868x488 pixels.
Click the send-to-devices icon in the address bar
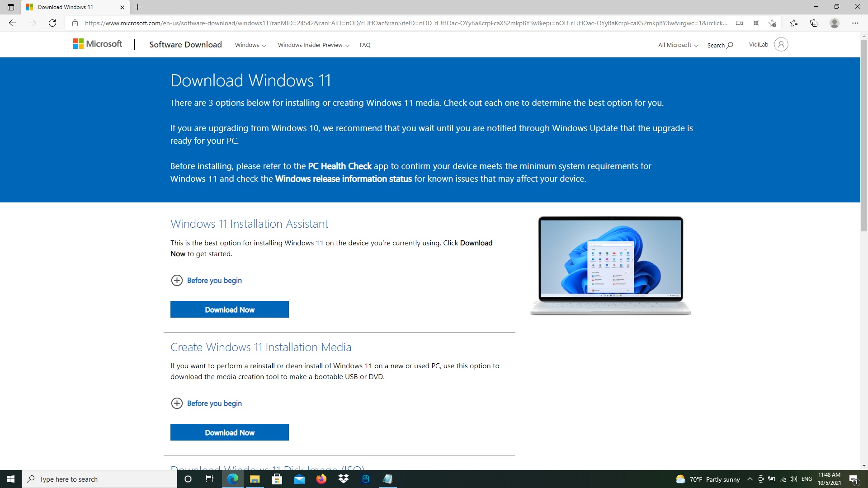pos(739,23)
